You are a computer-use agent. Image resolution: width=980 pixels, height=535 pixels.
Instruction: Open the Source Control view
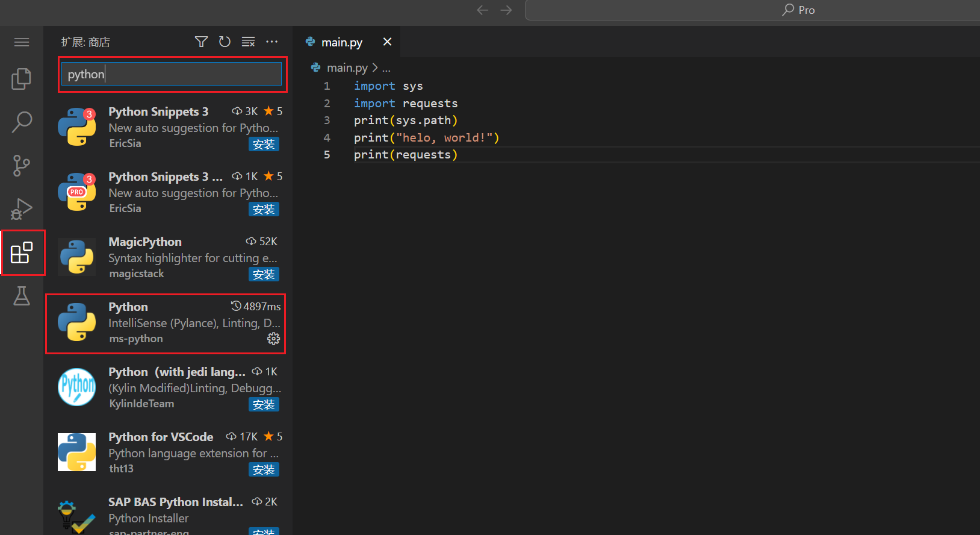click(22, 166)
